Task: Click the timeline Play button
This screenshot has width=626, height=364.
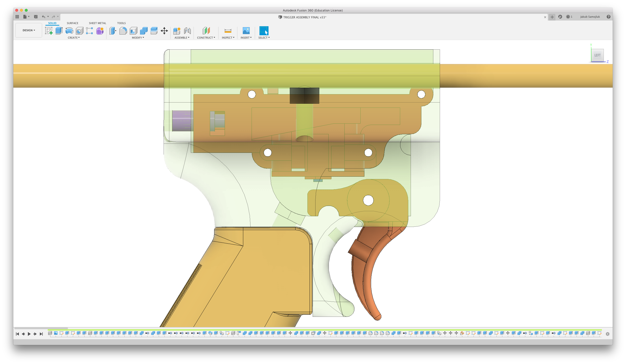Action: coord(29,334)
